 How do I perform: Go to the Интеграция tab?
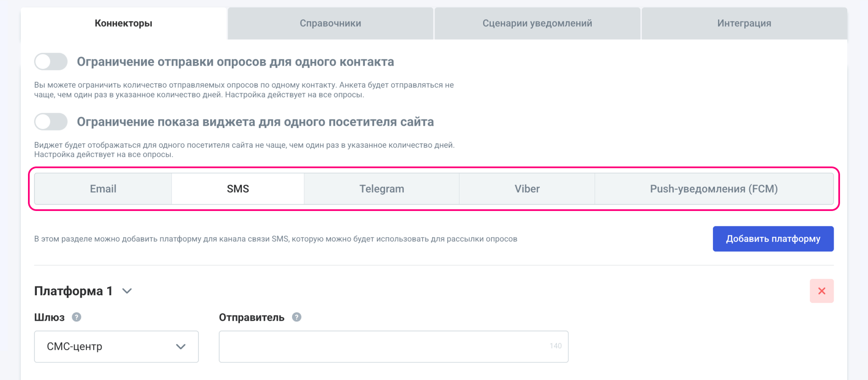click(744, 23)
